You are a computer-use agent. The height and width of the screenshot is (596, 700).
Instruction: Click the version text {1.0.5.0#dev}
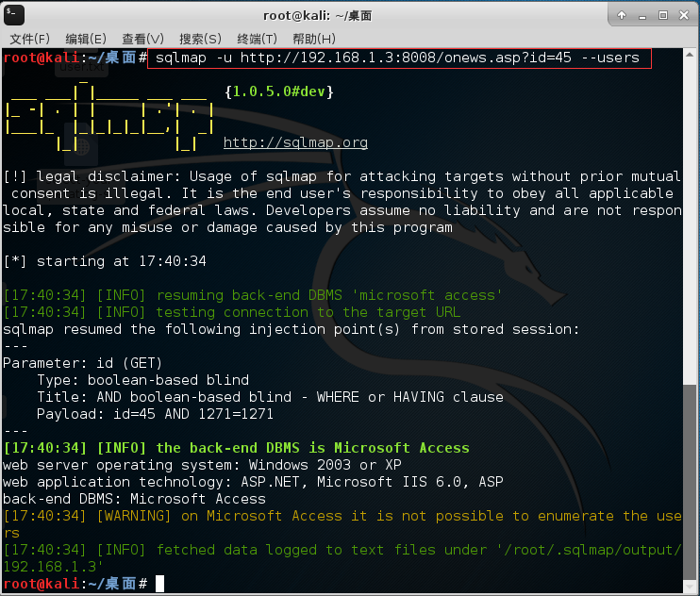[x=279, y=91]
